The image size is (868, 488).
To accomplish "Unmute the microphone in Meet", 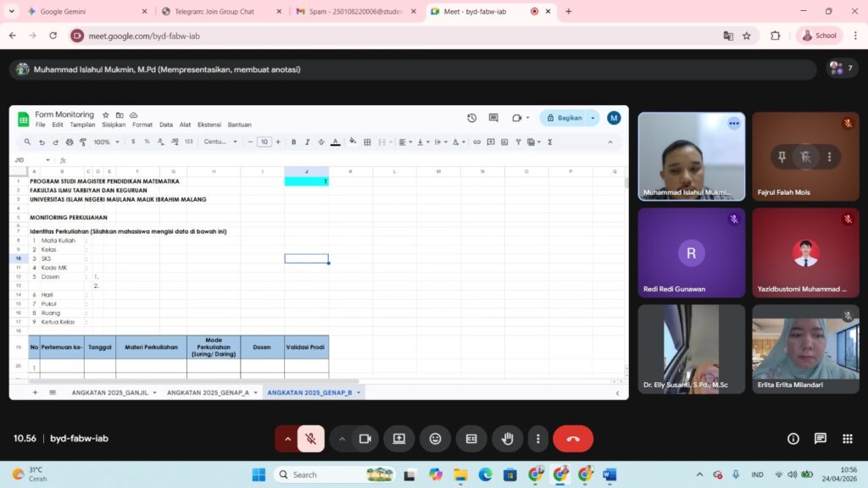I will coord(311,439).
